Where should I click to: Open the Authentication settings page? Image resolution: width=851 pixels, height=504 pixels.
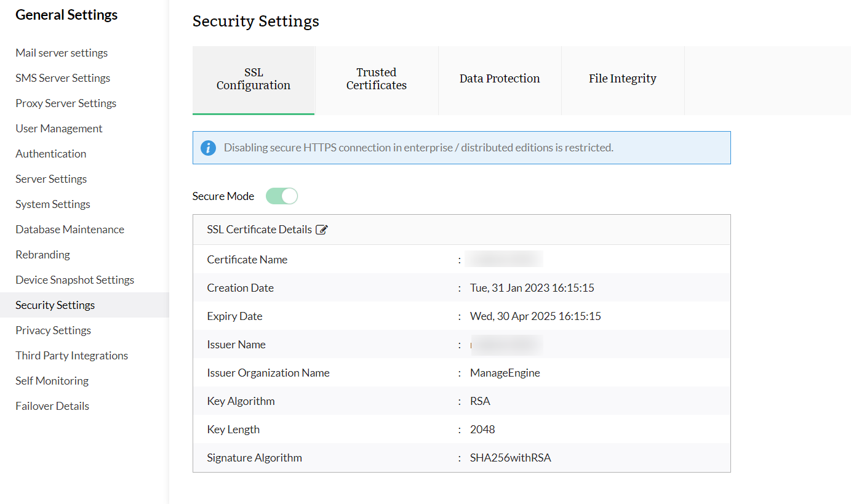click(50, 153)
